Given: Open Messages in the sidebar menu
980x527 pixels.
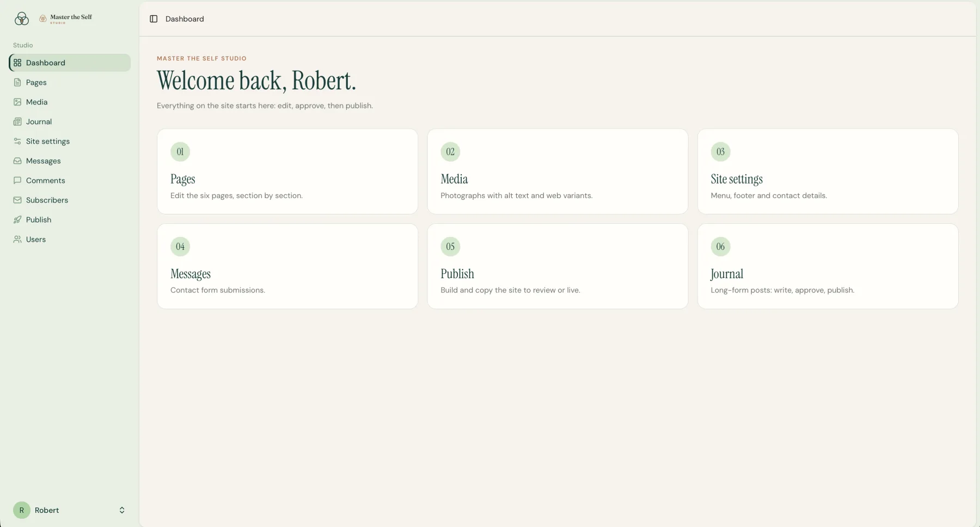Looking at the screenshot, I should click(70, 161).
